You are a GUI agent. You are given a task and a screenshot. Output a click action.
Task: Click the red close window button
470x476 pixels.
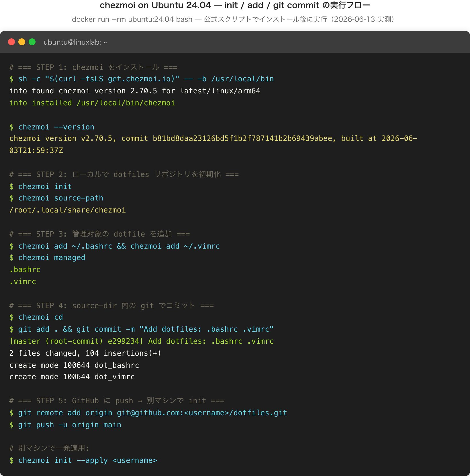(x=11, y=42)
